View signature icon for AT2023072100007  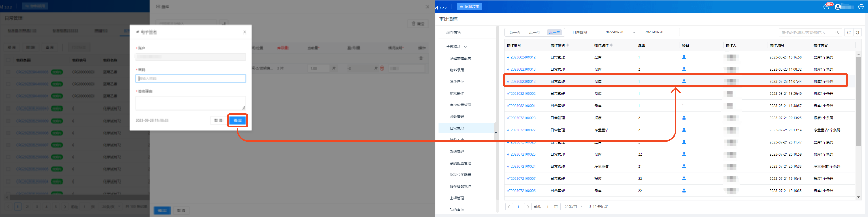(684, 178)
